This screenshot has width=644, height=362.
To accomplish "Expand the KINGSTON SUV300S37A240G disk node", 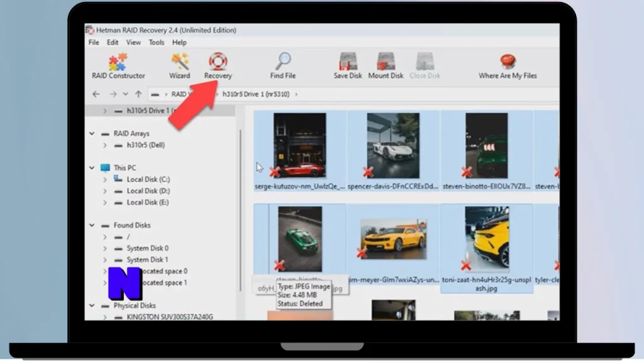I will click(x=105, y=317).
